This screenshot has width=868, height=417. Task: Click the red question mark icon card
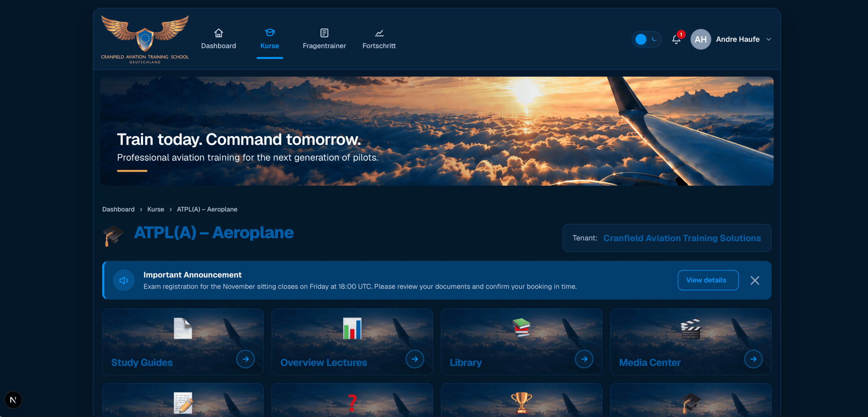coord(352,400)
